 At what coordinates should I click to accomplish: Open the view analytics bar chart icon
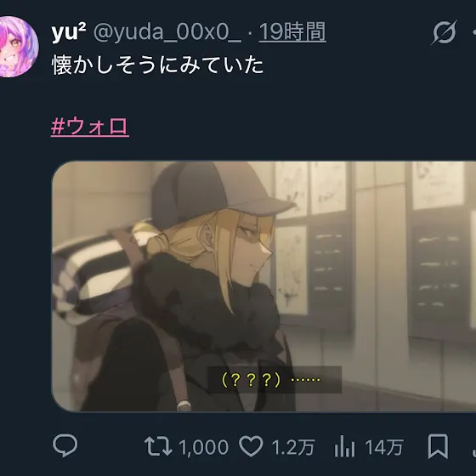coord(344,446)
